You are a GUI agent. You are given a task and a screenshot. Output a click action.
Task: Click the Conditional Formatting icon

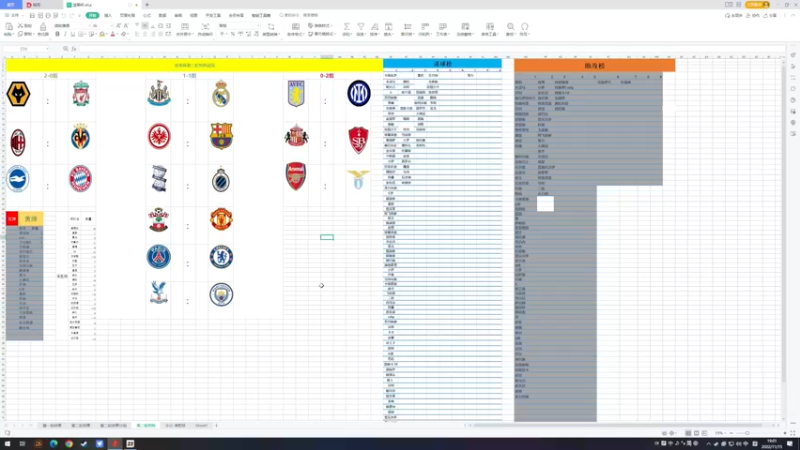coord(295,27)
